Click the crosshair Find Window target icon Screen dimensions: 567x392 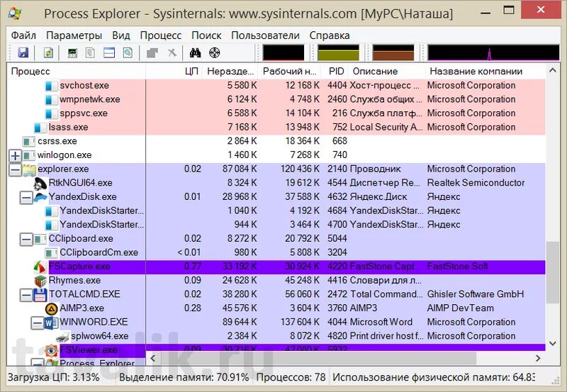215,52
